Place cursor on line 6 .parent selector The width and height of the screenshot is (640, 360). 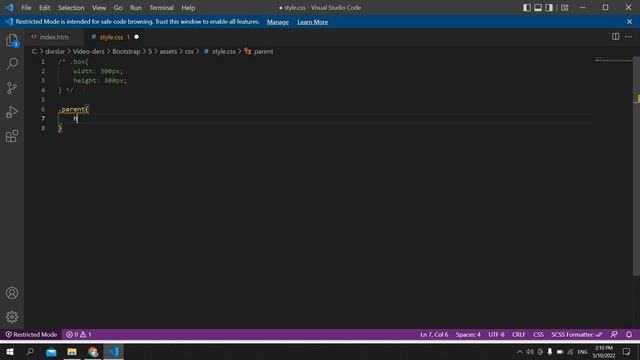tap(73, 109)
